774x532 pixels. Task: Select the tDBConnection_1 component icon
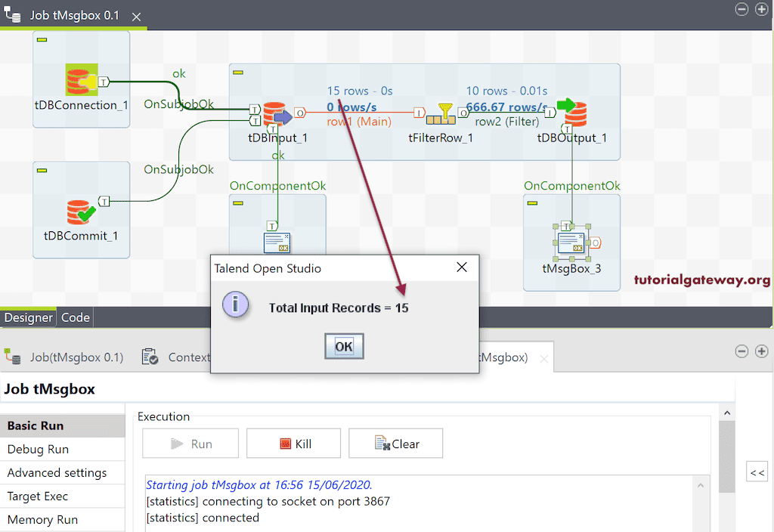[80, 79]
